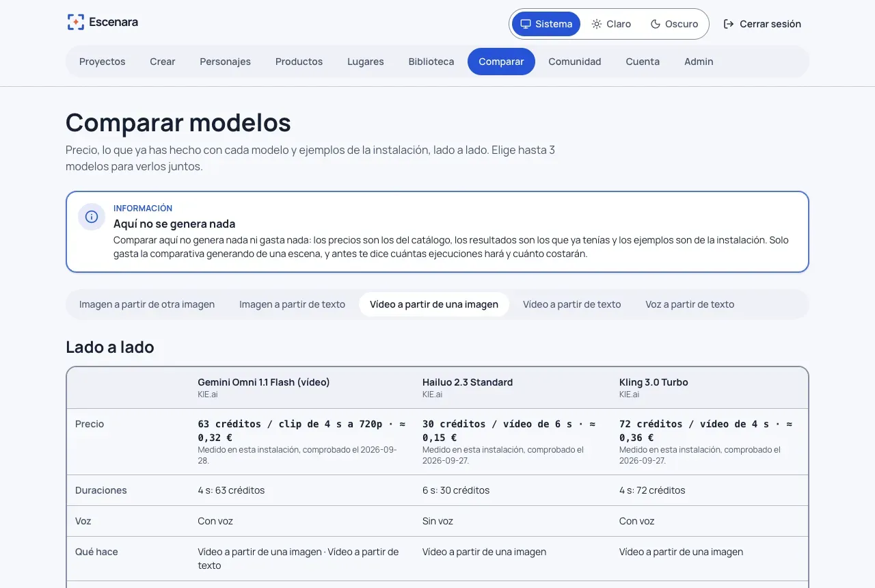Open the Proyectos nav item

[103, 62]
